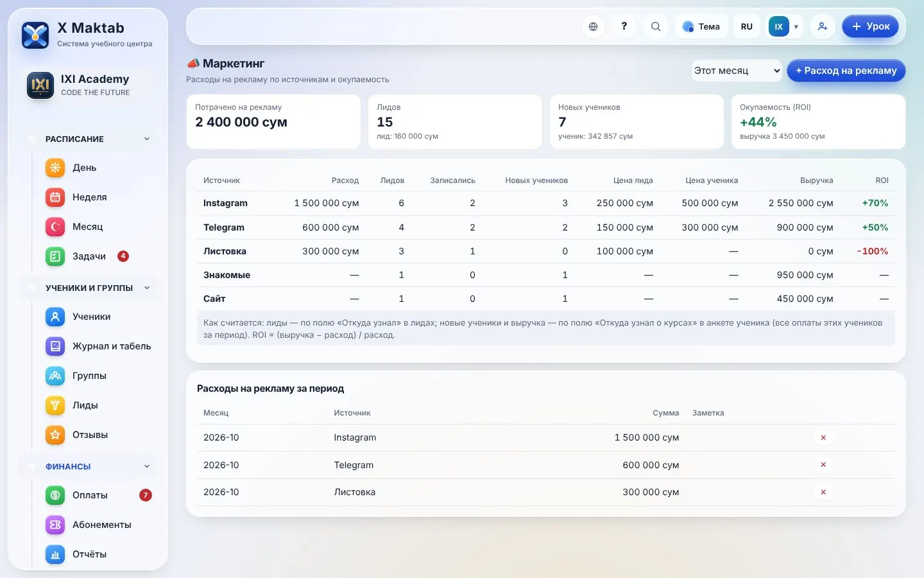This screenshot has width=924, height=578.
Task: Click the globe language icon
Action: point(593,26)
